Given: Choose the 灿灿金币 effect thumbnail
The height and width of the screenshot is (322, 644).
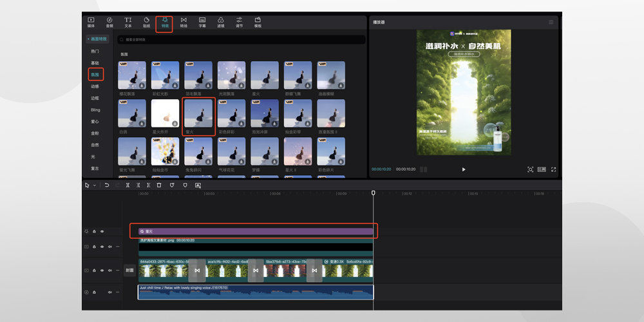Looking at the screenshot, I should click(x=165, y=151).
